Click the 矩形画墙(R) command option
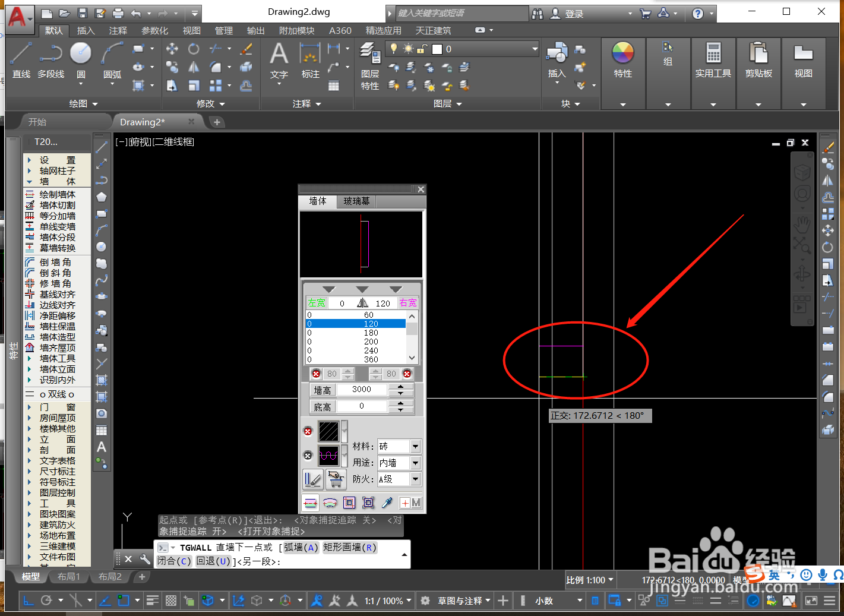844x616 pixels. click(x=350, y=547)
